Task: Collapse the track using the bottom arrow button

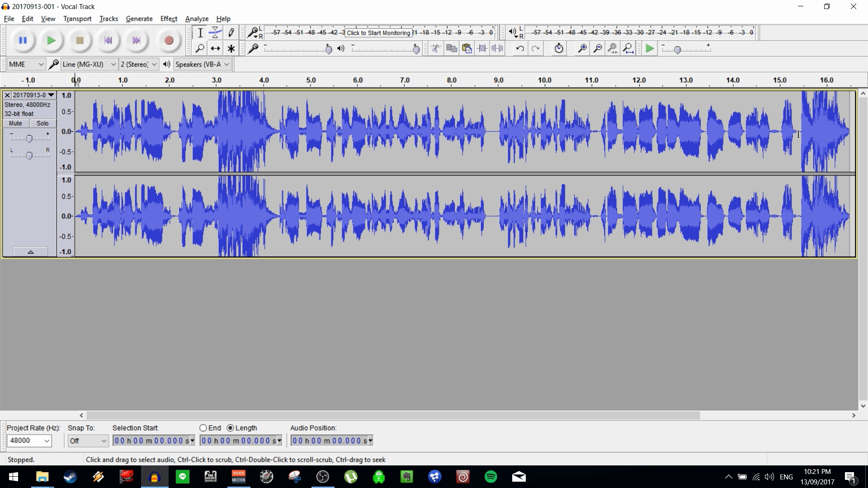Action: click(30, 252)
